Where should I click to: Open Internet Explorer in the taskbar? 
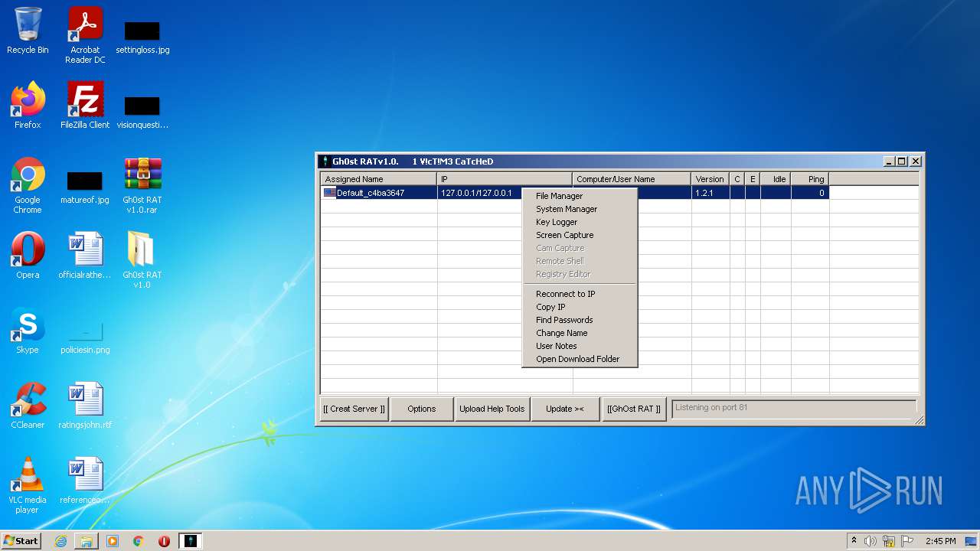60,541
